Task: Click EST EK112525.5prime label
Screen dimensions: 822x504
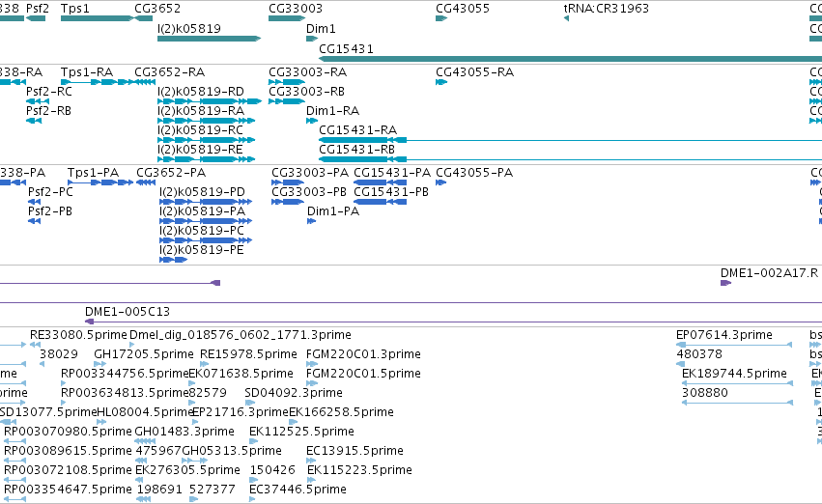Action: [301, 432]
